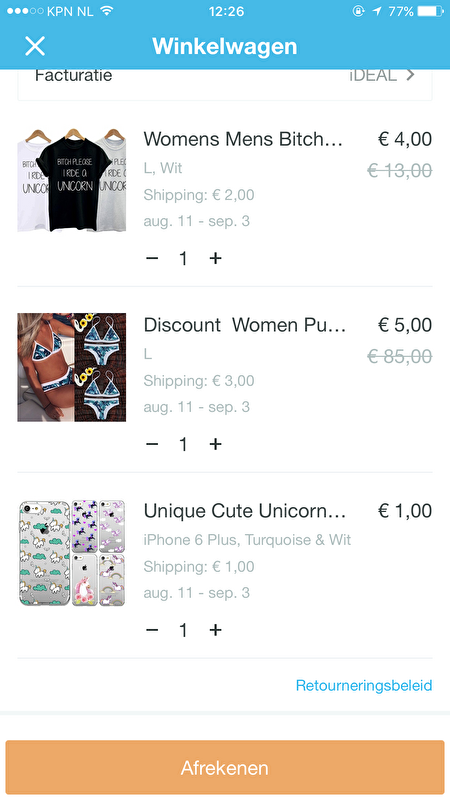Tap the Afrekenen checkout button
This screenshot has width=450, height=800.
(225, 767)
